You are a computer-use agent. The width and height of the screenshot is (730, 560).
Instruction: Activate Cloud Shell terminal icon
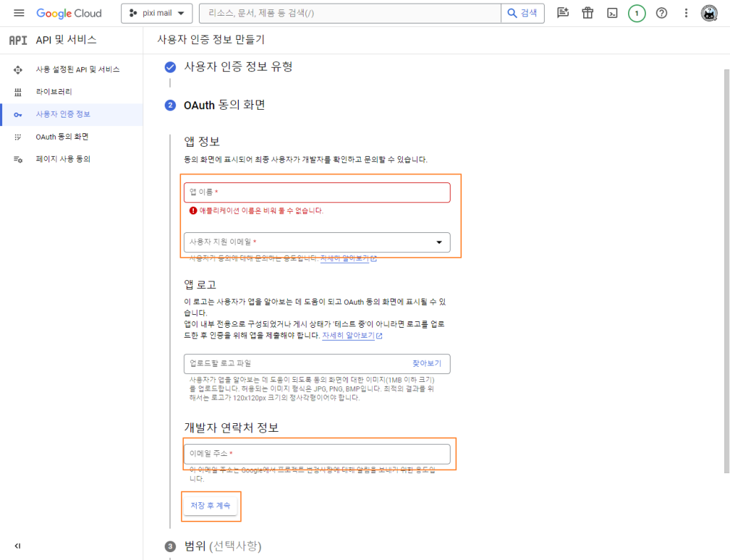[612, 14]
